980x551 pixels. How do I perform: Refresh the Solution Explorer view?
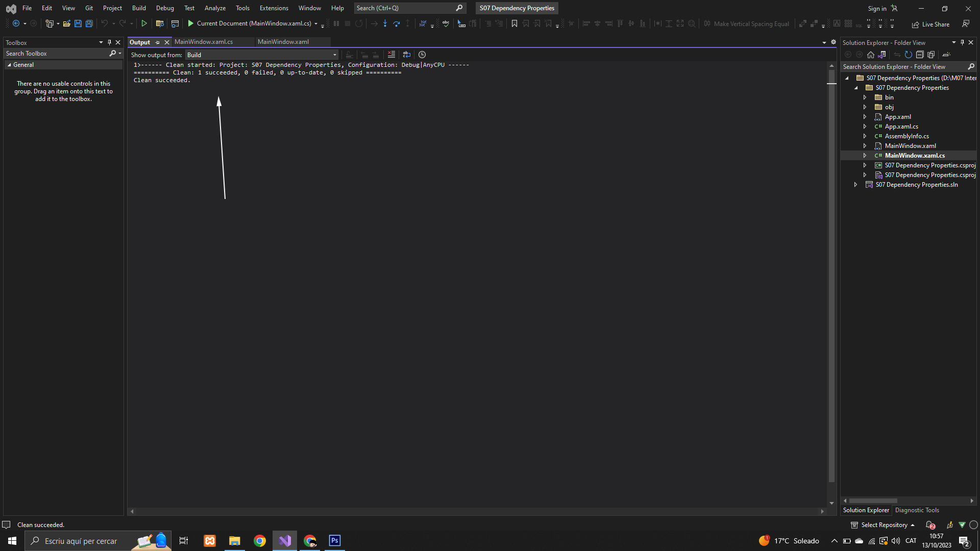[x=909, y=55]
